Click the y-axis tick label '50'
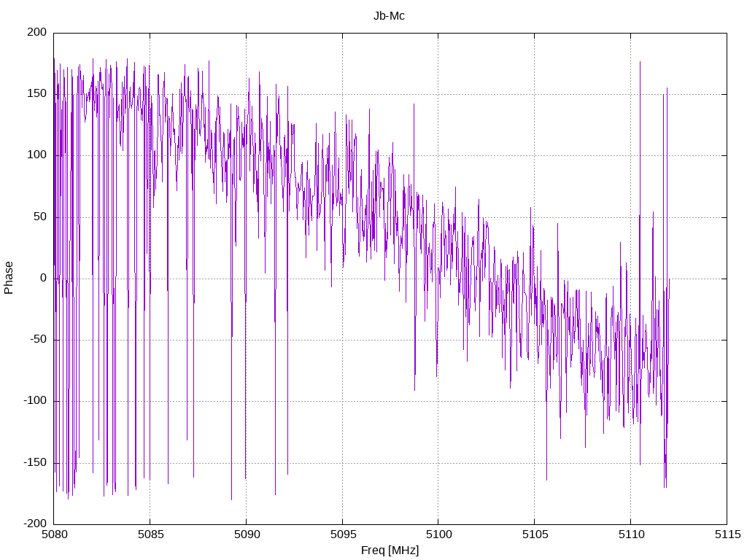Screen dimensions: 747x560 [x=40, y=217]
